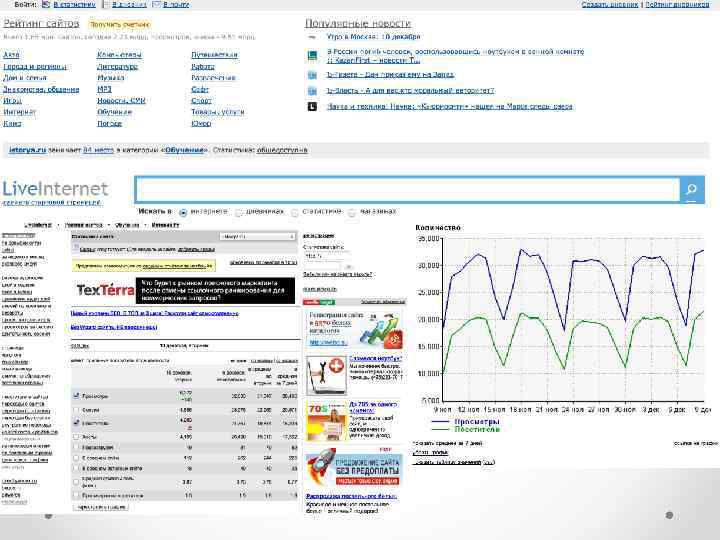This screenshot has width=720, height=540.
Task: Click the 'В почту' login link
Action: [x=176, y=4]
